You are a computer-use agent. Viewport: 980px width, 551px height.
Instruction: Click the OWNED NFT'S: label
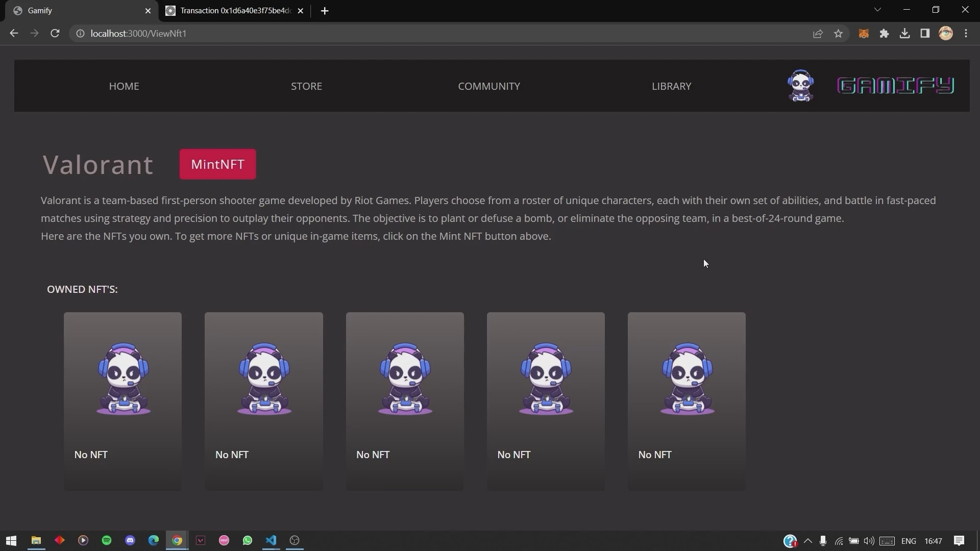pyautogui.click(x=82, y=289)
